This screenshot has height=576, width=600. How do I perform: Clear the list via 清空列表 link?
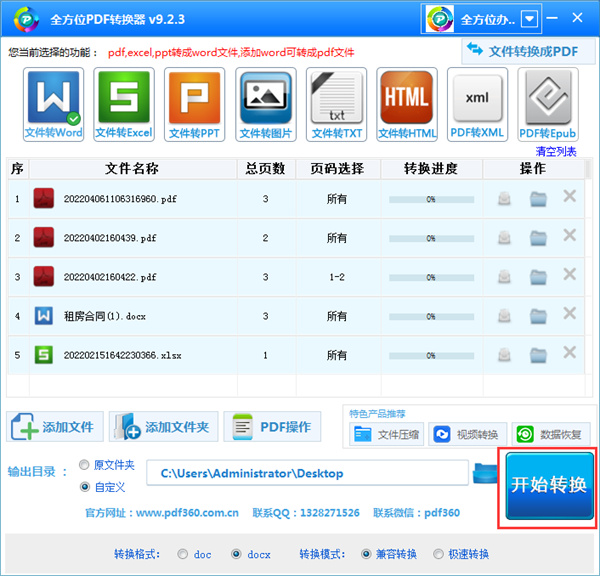[x=556, y=151]
